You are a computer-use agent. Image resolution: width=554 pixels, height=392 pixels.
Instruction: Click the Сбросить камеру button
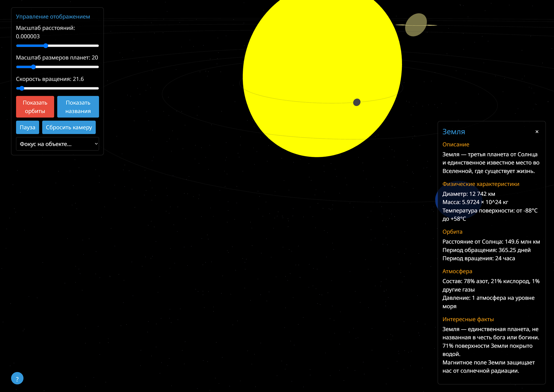69,127
